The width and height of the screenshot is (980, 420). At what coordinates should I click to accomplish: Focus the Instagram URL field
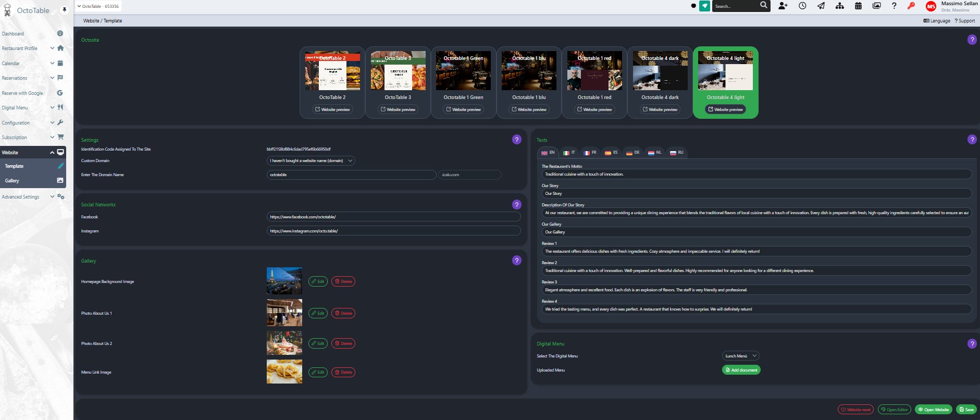393,231
